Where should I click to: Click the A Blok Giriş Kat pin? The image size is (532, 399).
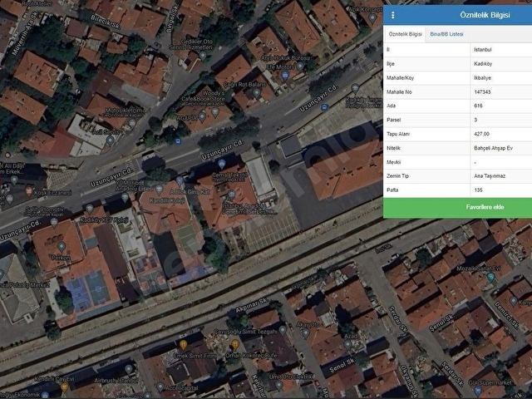tap(180, 181)
